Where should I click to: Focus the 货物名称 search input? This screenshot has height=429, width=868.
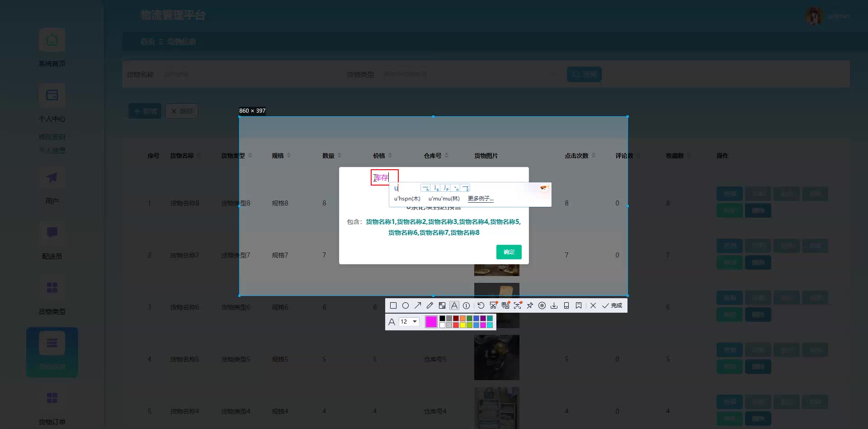pos(249,74)
